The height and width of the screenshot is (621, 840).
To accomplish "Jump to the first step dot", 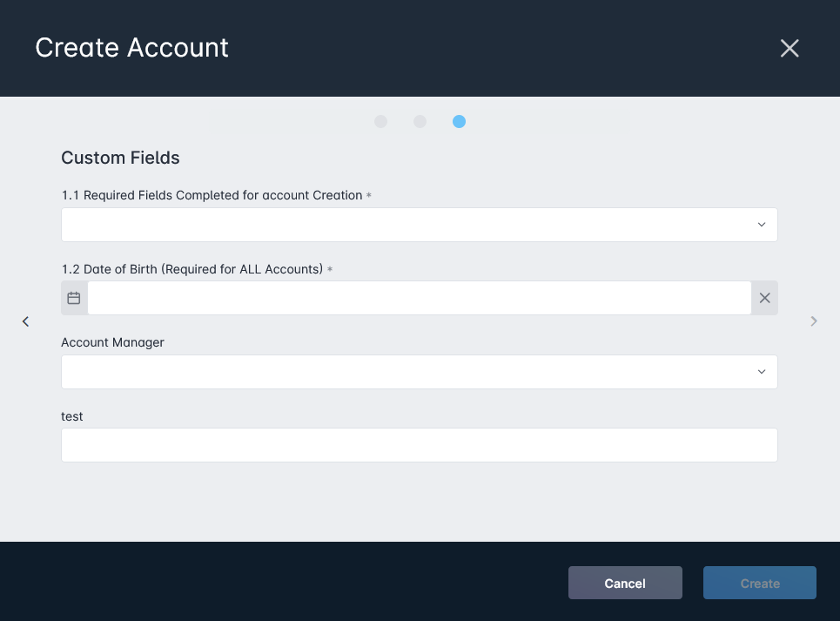I will pos(381,122).
